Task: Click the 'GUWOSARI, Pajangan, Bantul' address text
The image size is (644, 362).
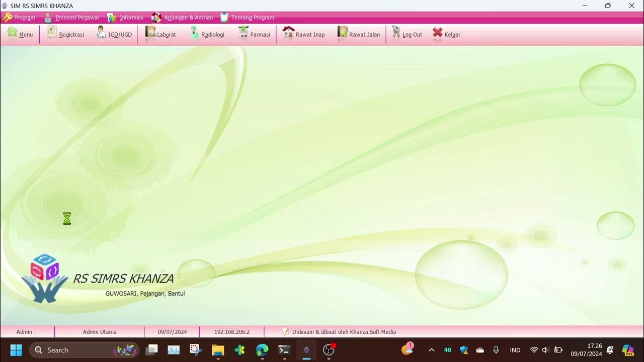Action: (x=145, y=294)
